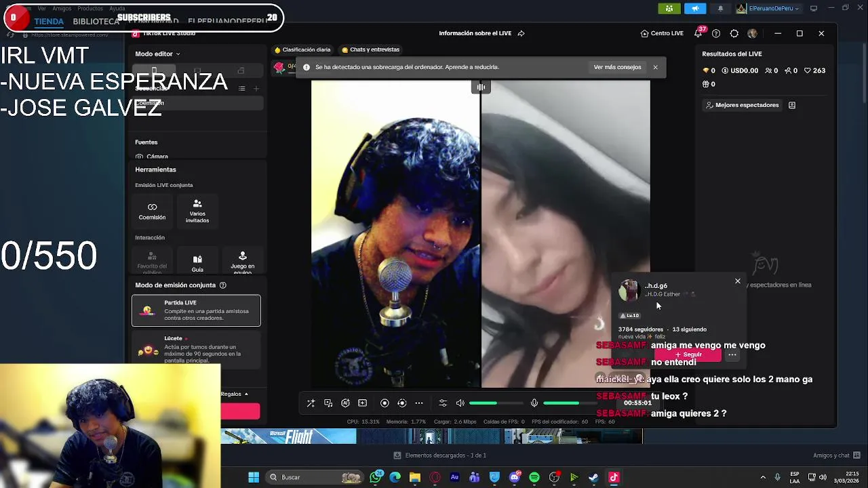Screen dimensions: 868x488
Task: Adjust the microphone level slider
Action: click(x=570, y=403)
